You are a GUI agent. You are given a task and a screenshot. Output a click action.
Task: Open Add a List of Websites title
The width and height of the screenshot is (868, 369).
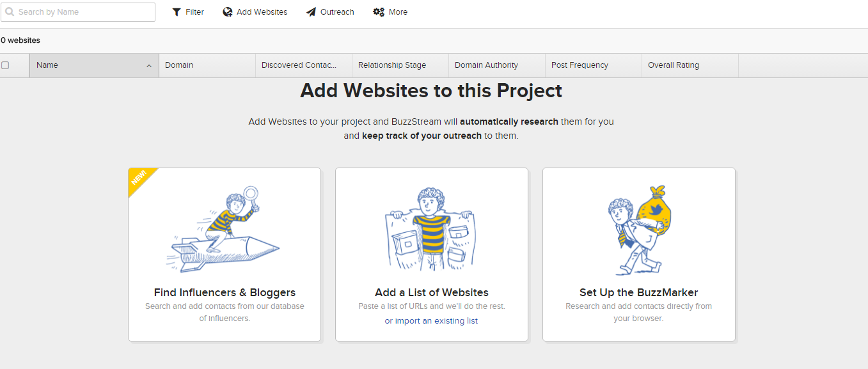(432, 292)
